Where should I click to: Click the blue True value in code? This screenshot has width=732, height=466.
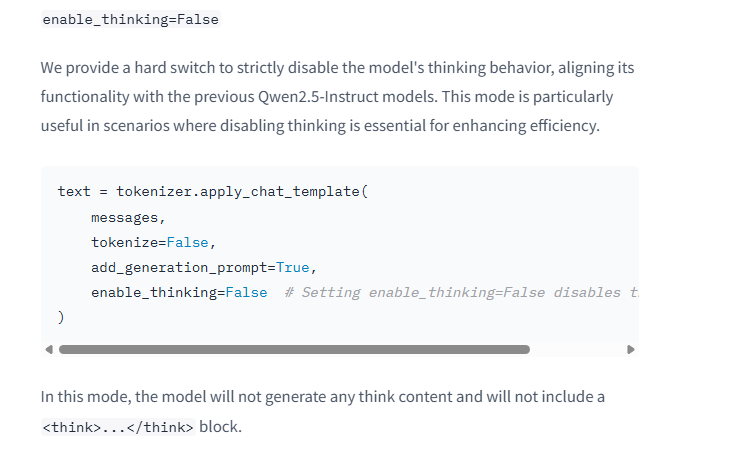click(x=293, y=268)
